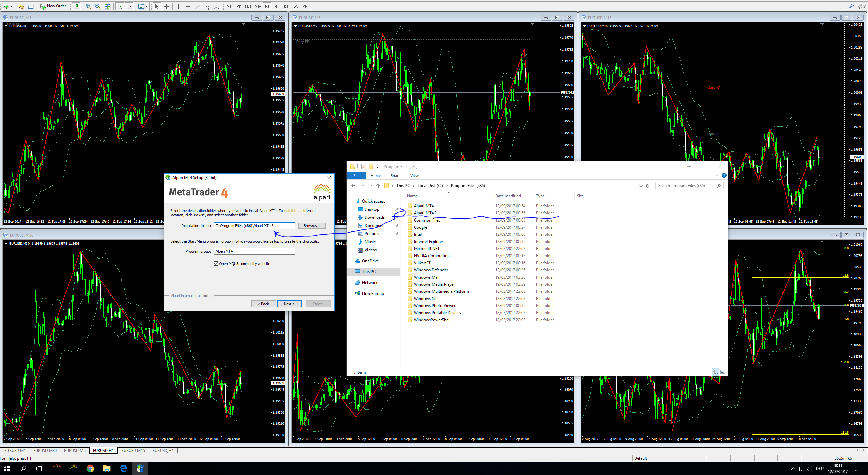Toggle the H1 timeframe button

267,6
